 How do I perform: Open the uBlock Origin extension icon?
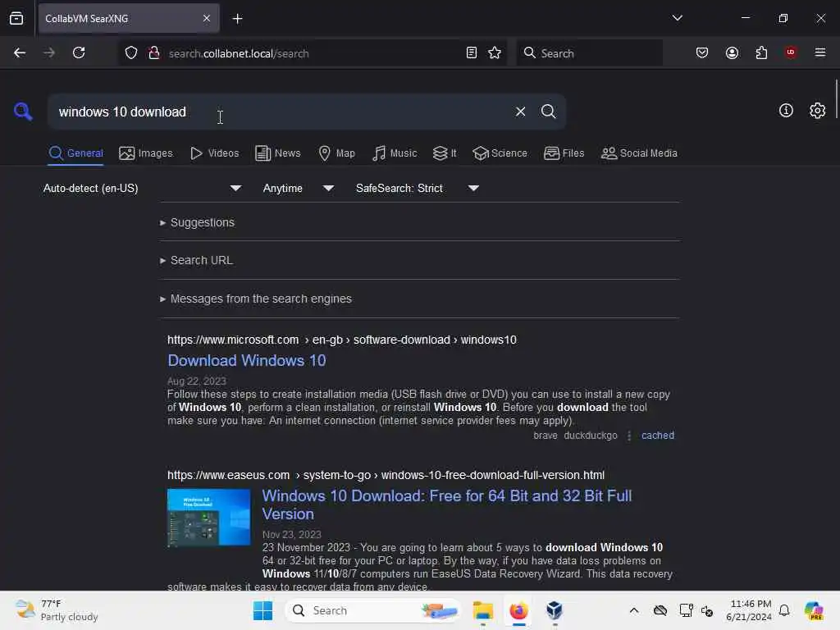click(x=791, y=52)
